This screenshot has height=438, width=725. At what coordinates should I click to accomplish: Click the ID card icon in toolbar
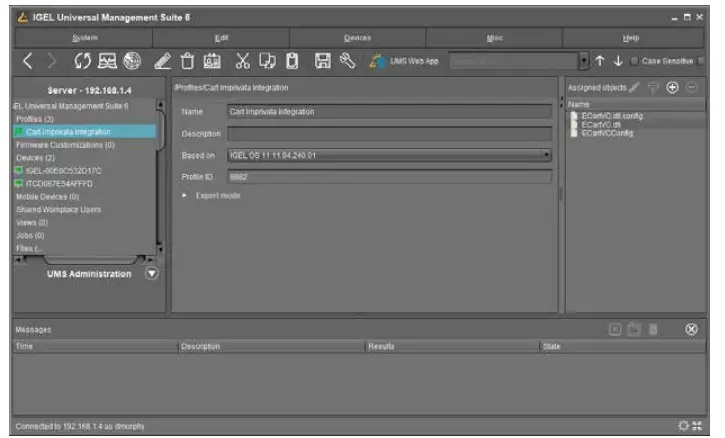coord(212,61)
